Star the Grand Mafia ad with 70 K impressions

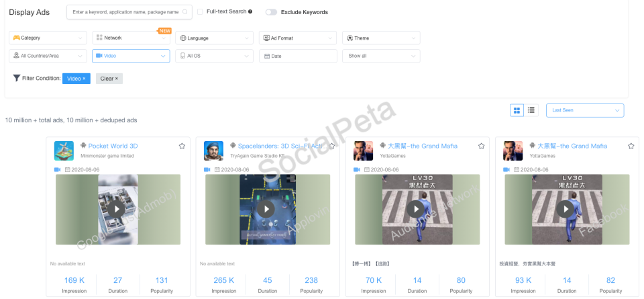482,146
